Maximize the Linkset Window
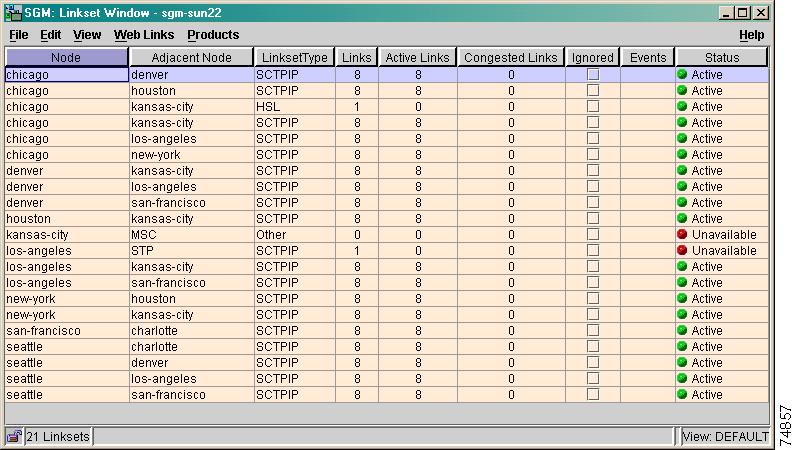This screenshot has width=793, height=450. click(742, 13)
